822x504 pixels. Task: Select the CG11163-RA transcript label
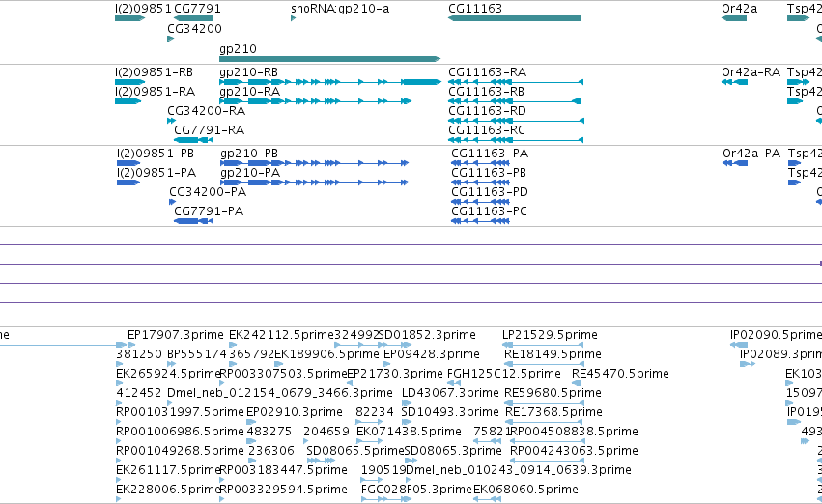487,72
